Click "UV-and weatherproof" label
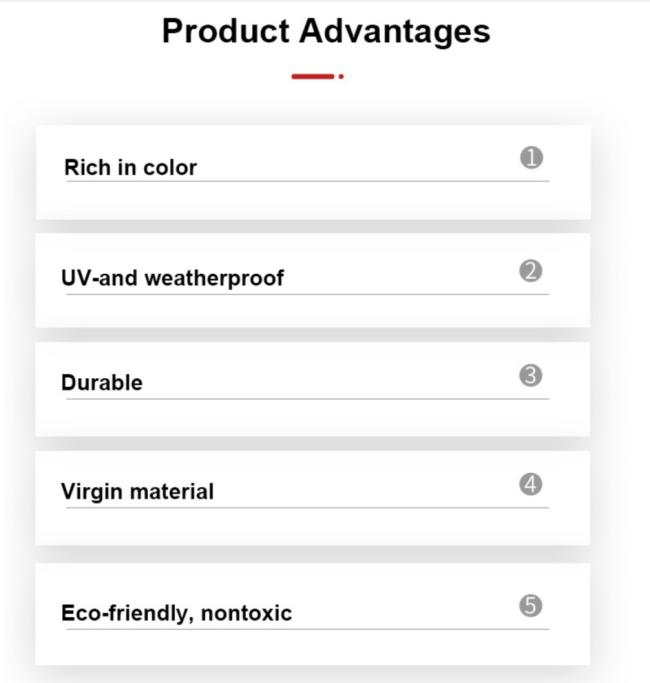 pos(173,278)
